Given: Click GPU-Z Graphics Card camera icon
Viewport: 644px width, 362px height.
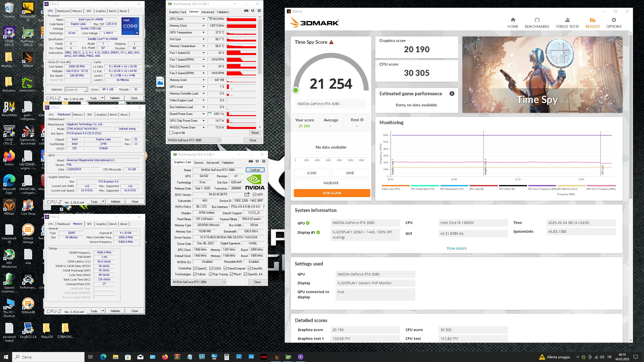Looking at the screenshot, I should pyautogui.click(x=251, y=161).
